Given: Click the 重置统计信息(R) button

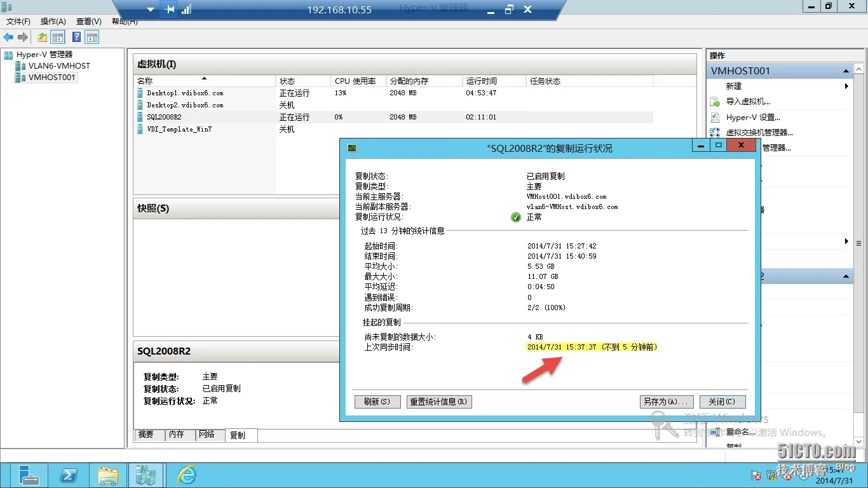Looking at the screenshot, I should point(439,402).
